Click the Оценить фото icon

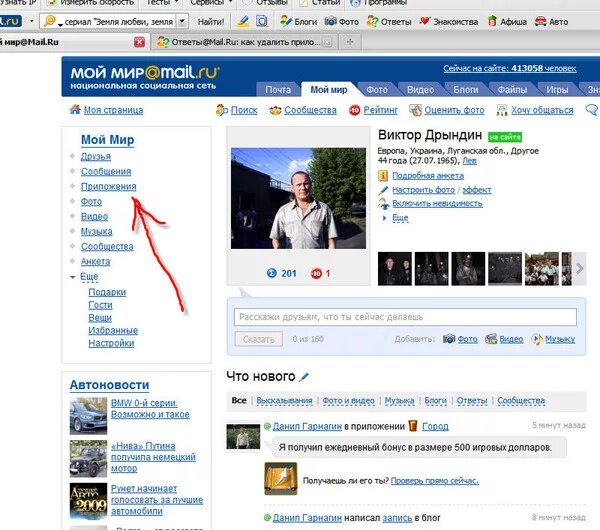pyautogui.click(x=415, y=110)
